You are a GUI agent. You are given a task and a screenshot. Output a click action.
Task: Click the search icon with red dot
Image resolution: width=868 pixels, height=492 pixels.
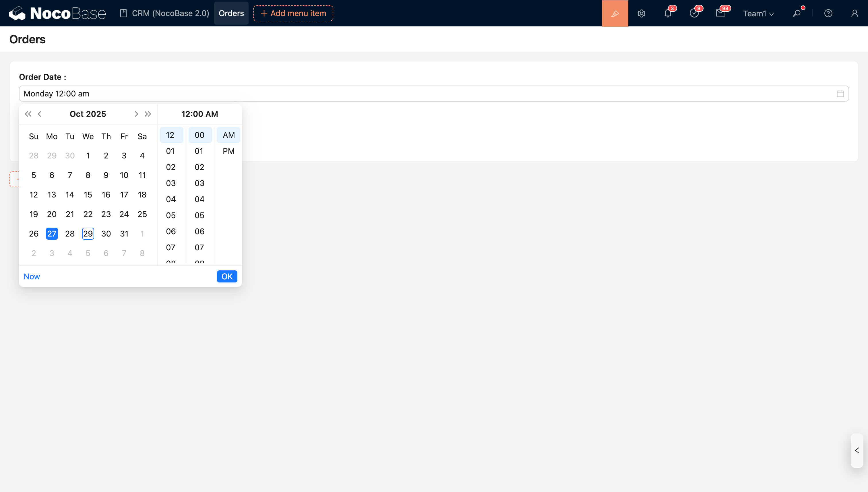797,13
